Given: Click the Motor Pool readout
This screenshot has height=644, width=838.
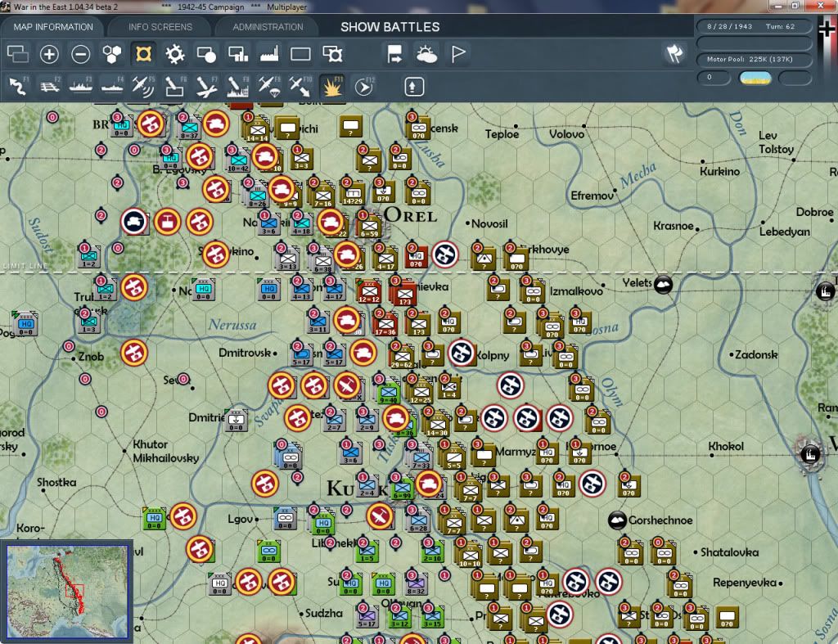Looking at the screenshot, I should (x=754, y=59).
